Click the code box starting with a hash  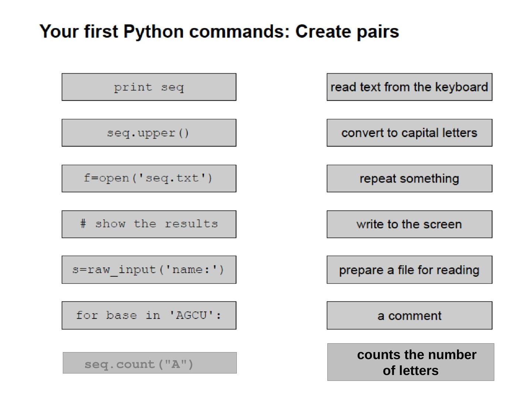149,224
